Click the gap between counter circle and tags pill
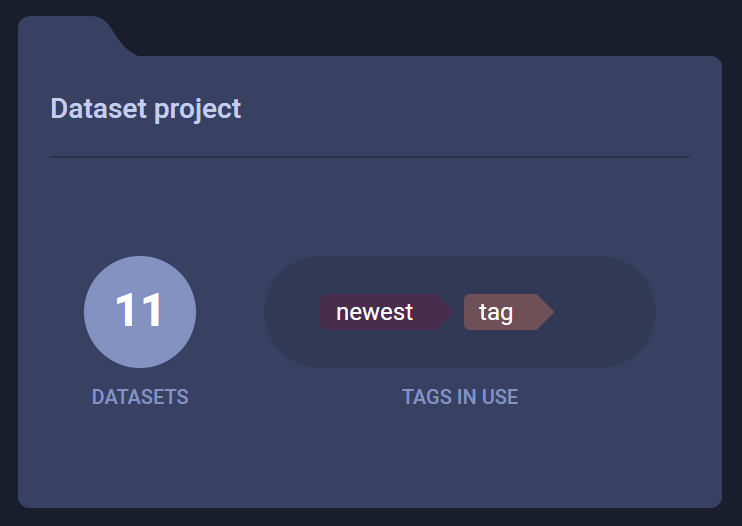742x526 pixels. [x=230, y=312]
